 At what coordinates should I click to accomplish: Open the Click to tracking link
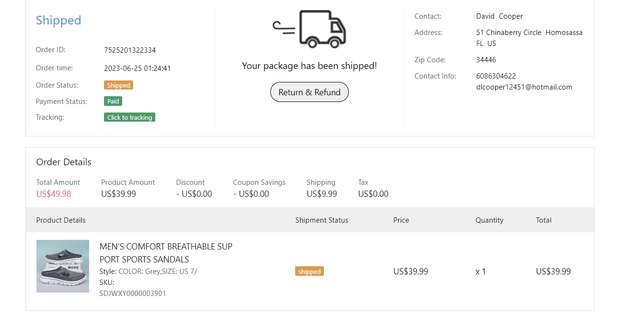coord(129,117)
